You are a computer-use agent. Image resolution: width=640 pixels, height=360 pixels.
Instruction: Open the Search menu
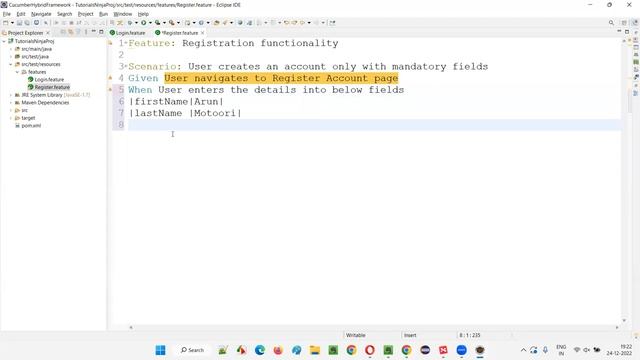pyautogui.click(x=64, y=14)
